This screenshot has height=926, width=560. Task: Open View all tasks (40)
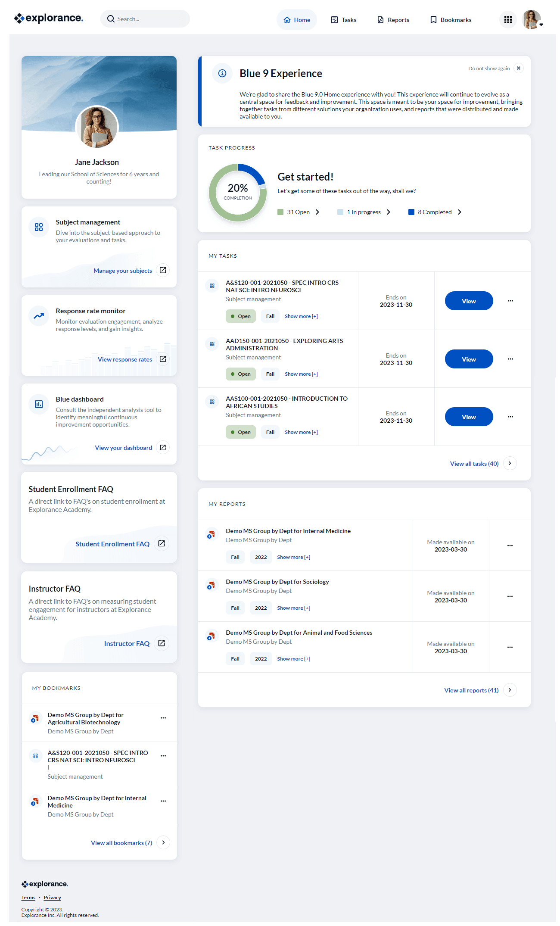474,464
